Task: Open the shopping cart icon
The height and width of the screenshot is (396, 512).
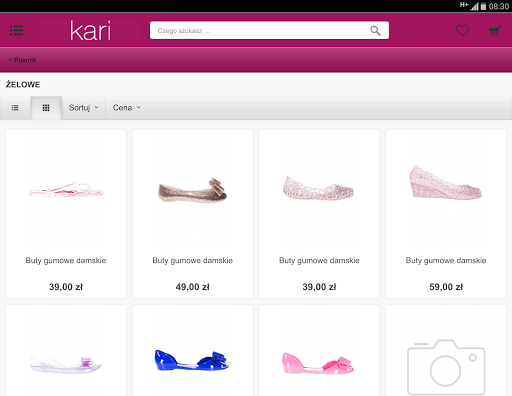Action: click(x=495, y=31)
